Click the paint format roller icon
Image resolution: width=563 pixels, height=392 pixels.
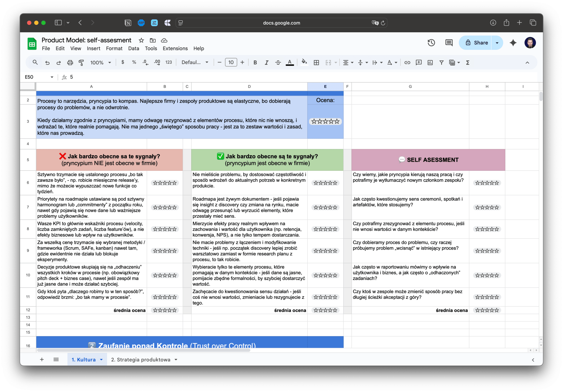pos(81,62)
